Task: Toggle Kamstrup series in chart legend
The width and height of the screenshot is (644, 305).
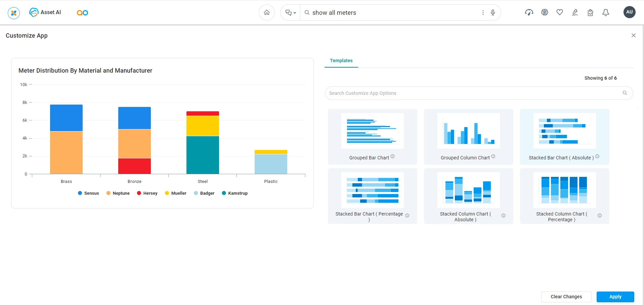Action: pyautogui.click(x=235, y=193)
